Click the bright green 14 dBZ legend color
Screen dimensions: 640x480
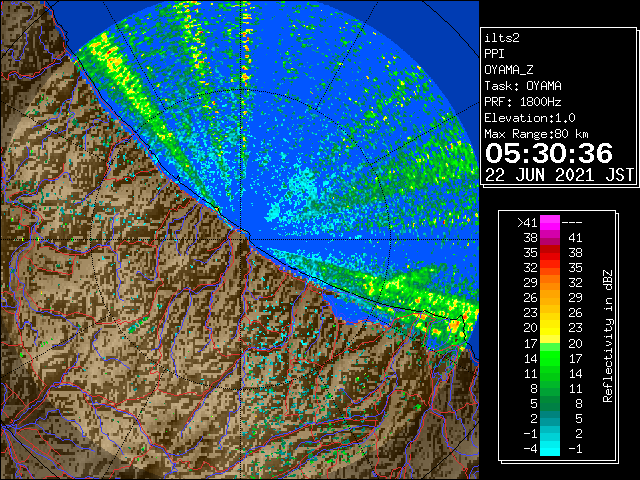(x=550, y=358)
